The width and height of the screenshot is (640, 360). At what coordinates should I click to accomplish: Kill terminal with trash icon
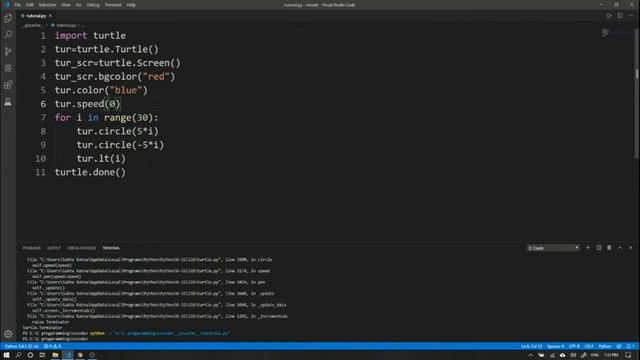609,248
